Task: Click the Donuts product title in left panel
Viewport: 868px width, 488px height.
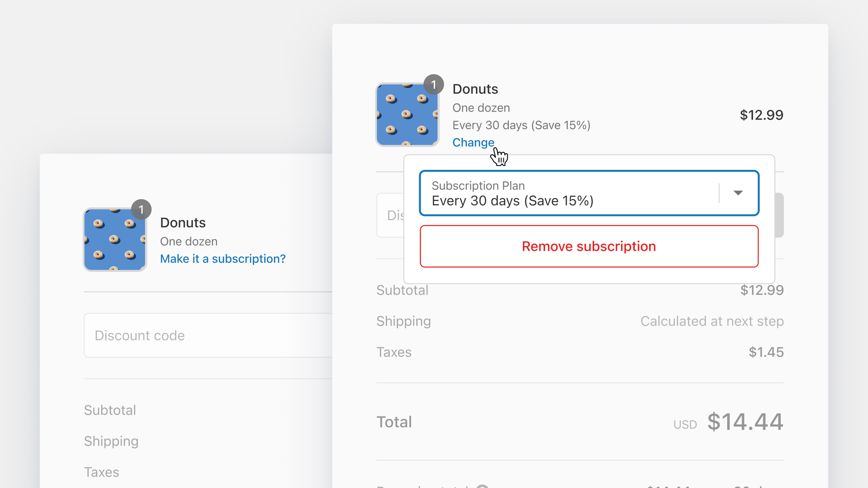Action: 183,223
